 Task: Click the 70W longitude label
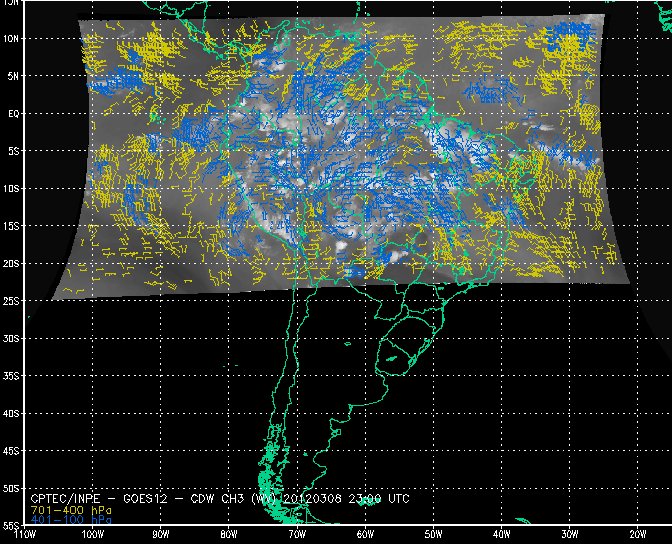click(297, 535)
